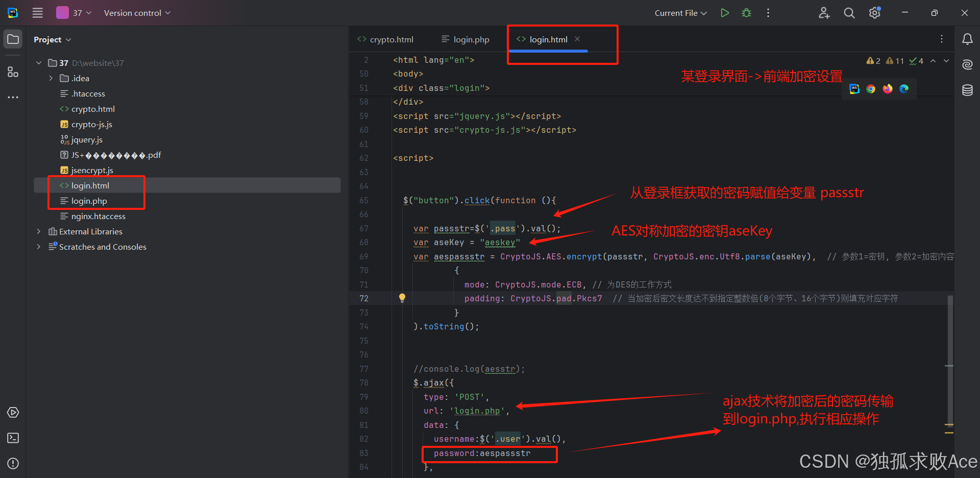Open the main hamburger menu

(x=37, y=13)
